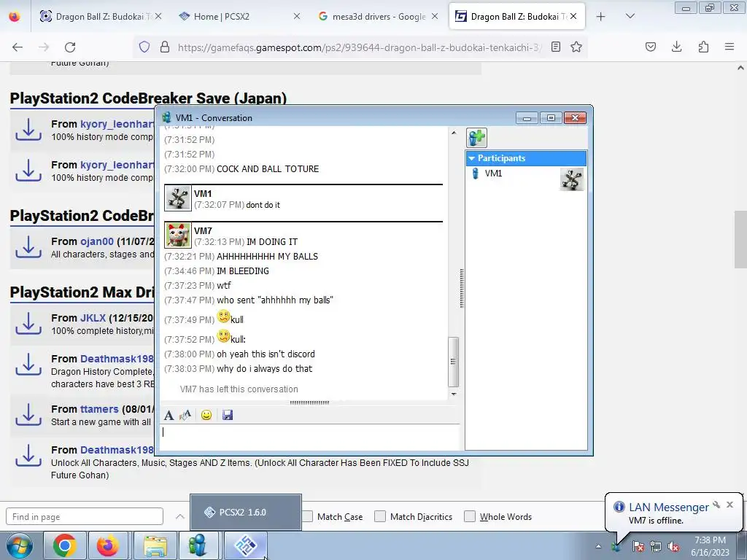Open the Firefox downloads panel
The image size is (747, 560).
pos(676,47)
